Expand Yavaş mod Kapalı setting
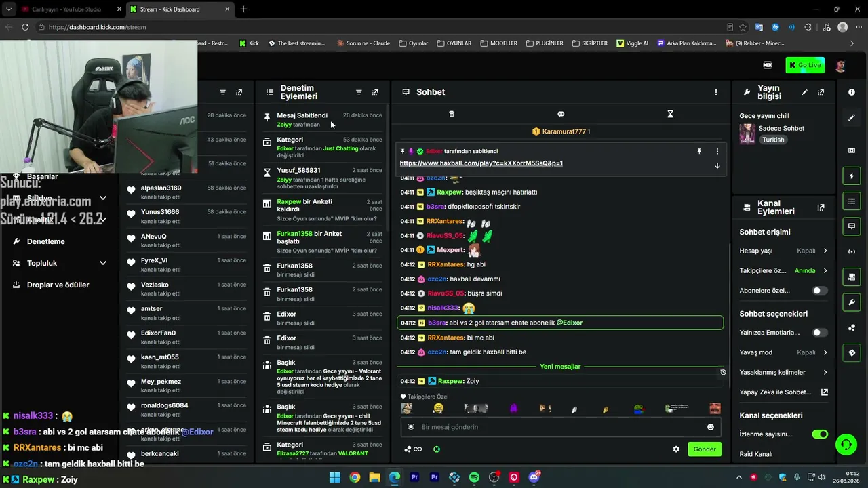The width and height of the screenshot is (868, 488). (784, 352)
